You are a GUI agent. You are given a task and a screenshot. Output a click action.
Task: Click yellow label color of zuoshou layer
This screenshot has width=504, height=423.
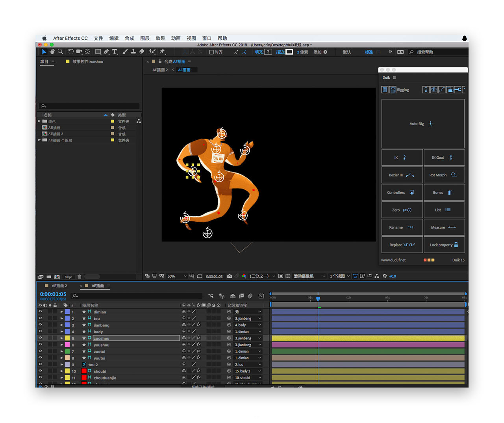(67, 338)
